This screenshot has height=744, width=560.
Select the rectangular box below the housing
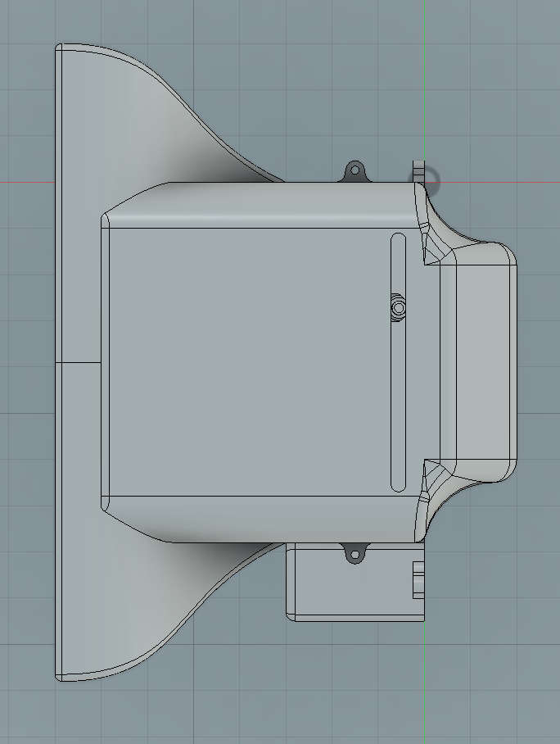tap(355, 582)
